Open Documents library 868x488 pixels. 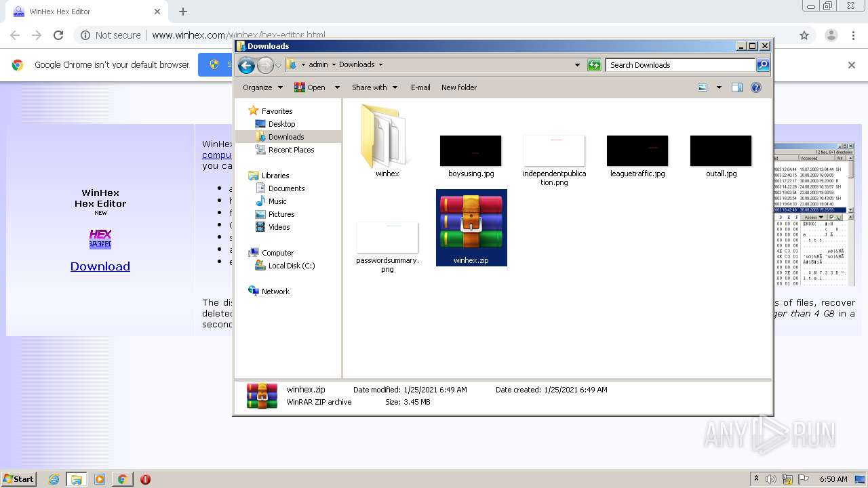(x=286, y=188)
